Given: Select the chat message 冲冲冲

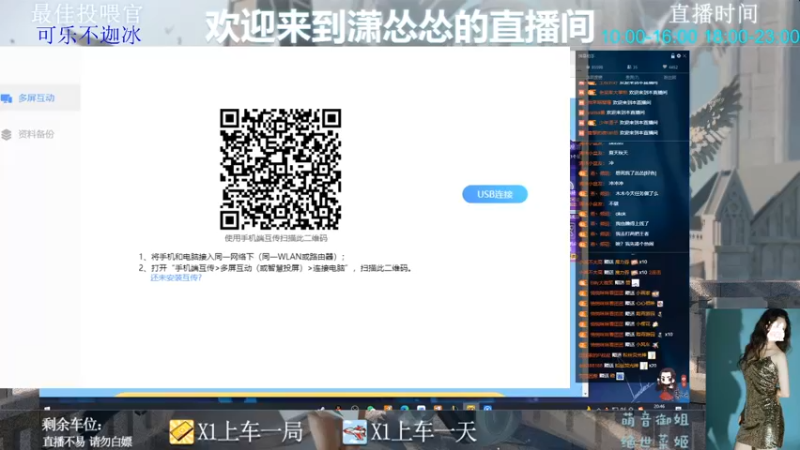Looking at the screenshot, I should (x=616, y=183).
